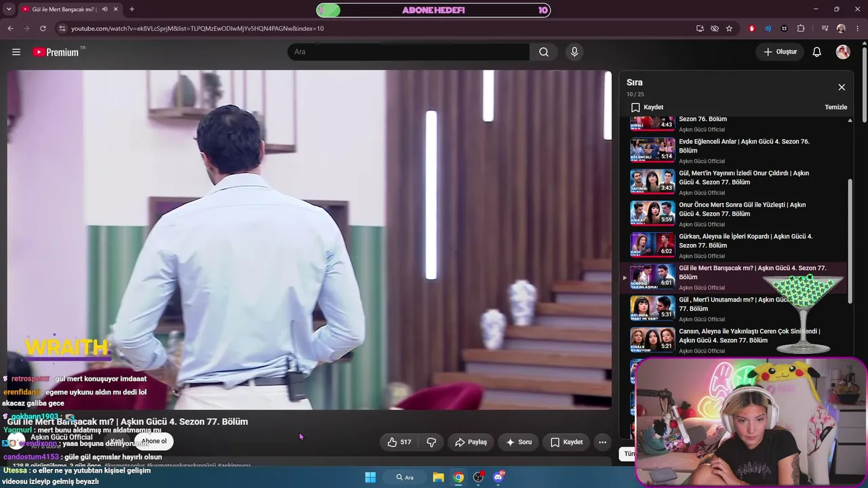
Task: Click the magnifier search button beside Ara
Action: 544,52
